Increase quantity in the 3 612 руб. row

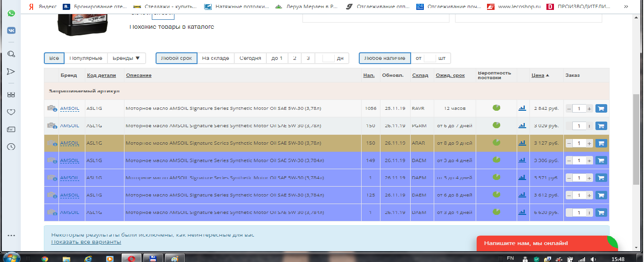pyautogui.click(x=589, y=195)
